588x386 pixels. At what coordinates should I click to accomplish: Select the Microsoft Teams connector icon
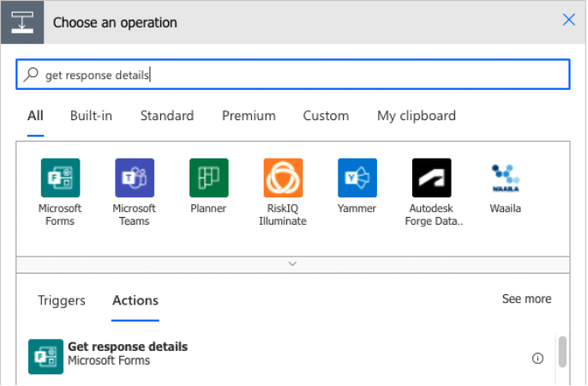click(x=135, y=178)
